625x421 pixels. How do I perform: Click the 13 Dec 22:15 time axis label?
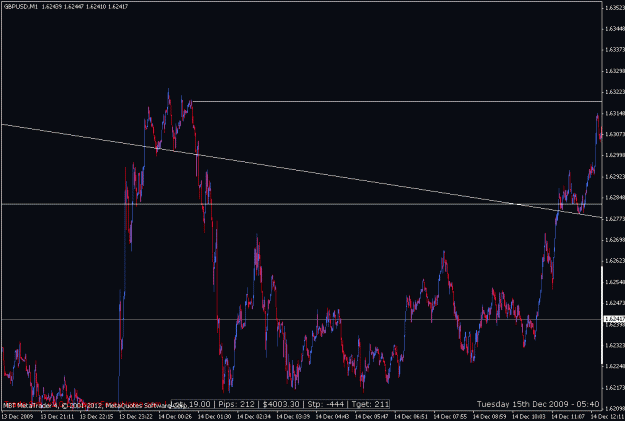(x=96, y=417)
